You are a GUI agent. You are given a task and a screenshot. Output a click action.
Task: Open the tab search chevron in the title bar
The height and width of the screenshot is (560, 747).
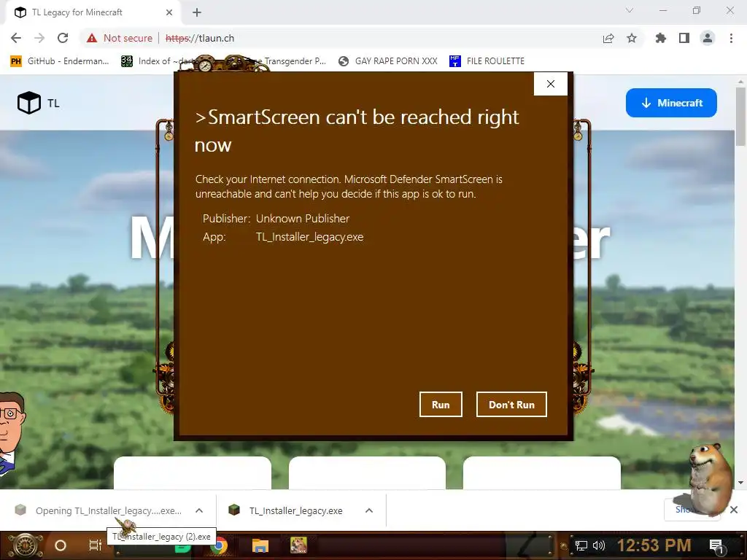tap(630, 10)
